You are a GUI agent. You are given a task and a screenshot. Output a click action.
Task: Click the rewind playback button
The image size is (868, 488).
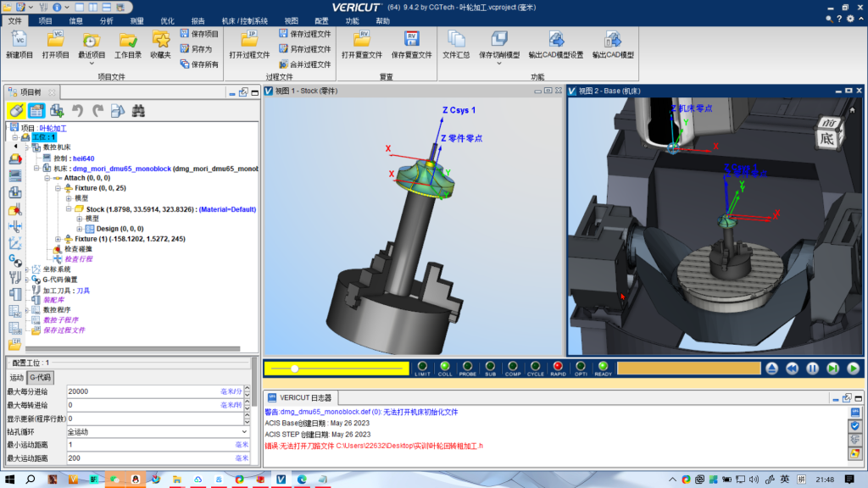pos(793,369)
